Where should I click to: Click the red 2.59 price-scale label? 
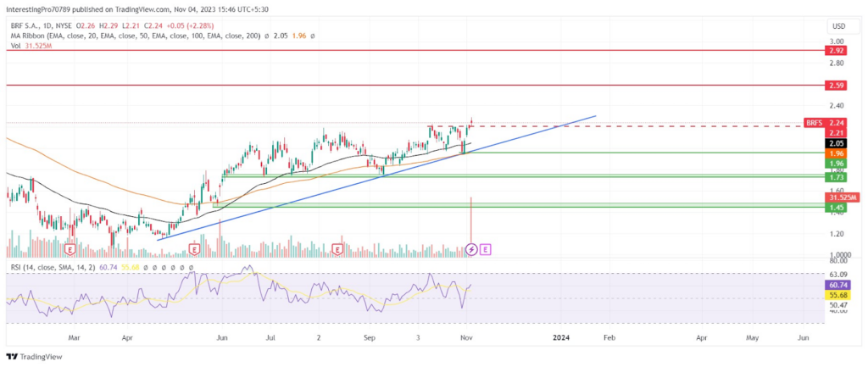point(835,86)
